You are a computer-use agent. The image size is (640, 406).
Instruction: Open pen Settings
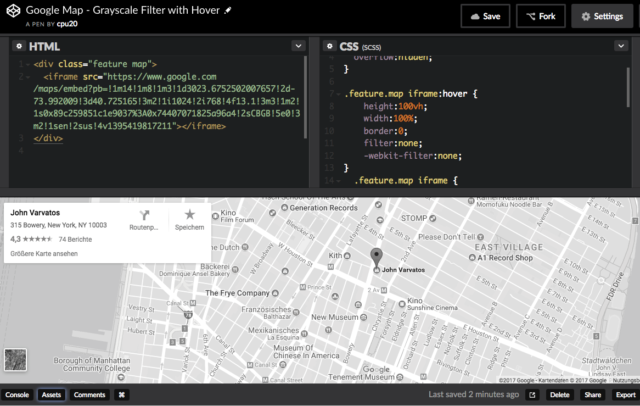coord(602,16)
